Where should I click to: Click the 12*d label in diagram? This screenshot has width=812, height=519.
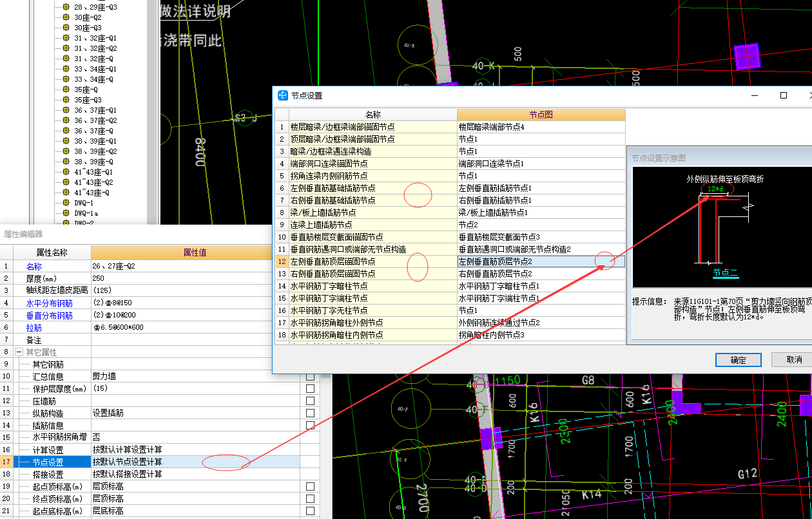716,189
